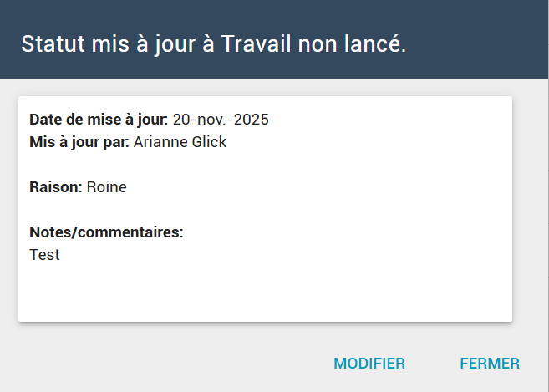The image size is (549, 392).
Task: Click the gray gap between MODIFIER and FERMER
Action: pos(433,364)
